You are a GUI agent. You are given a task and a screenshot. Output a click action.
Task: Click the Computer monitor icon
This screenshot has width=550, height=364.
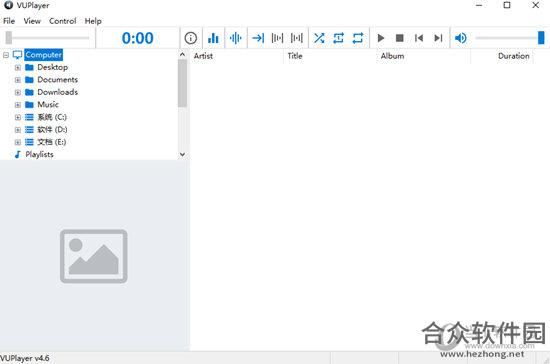(x=17, y=55)
